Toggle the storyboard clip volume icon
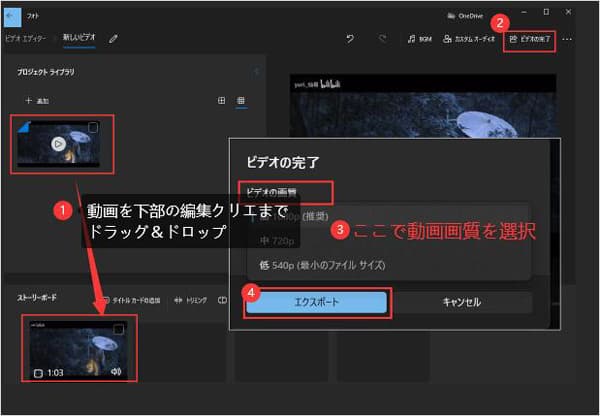Screen dimensions: 600x416 tap(116, 372)
